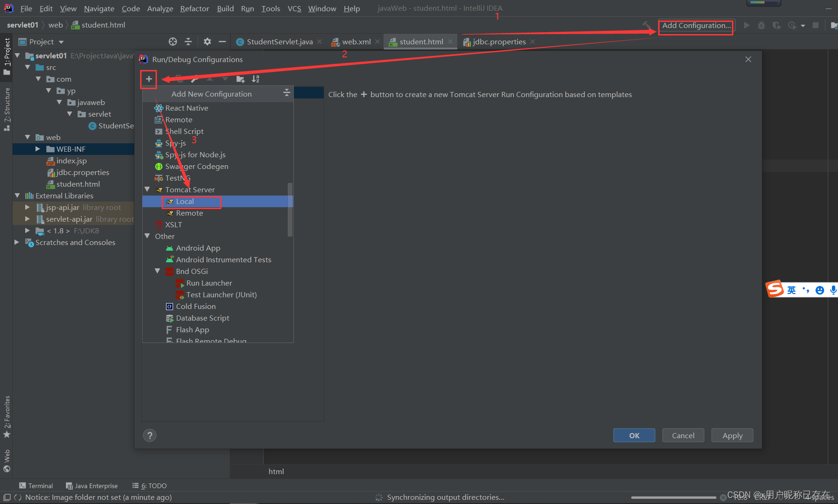The width and height of the screenshot is (838, 504).
Task: Click the Sogou microphone voice input icon
Action: 833,290
